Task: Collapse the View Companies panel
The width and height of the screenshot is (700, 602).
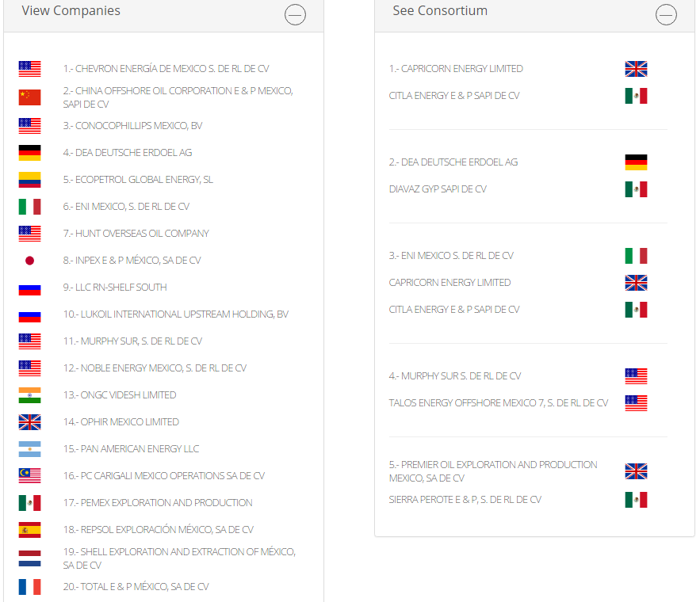Action: point(295,14)
